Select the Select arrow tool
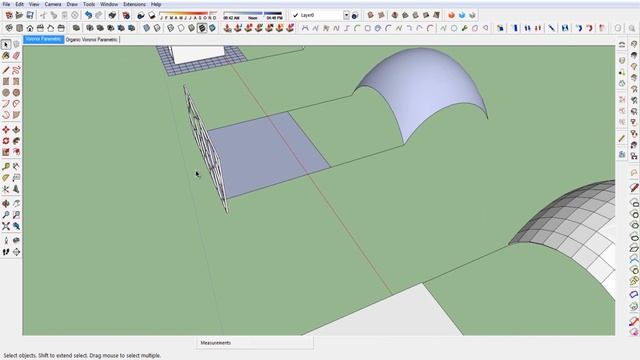This screenshot has width=640, height=360. [x=6, y=44]
